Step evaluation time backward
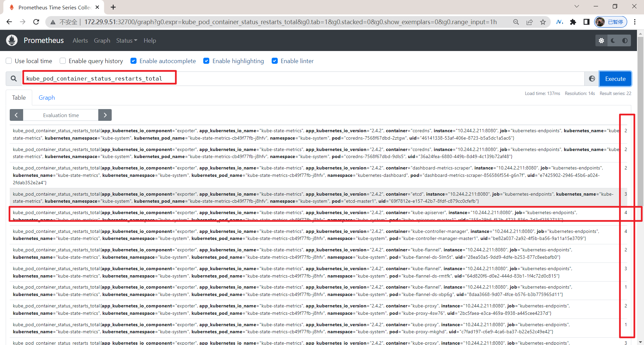The width and height of the screenshot is (644, 345). tap(16, 115)
